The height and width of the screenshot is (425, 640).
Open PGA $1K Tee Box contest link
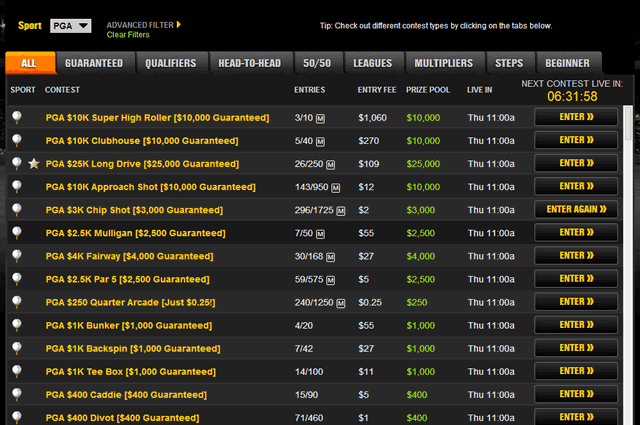click(131, 372)
